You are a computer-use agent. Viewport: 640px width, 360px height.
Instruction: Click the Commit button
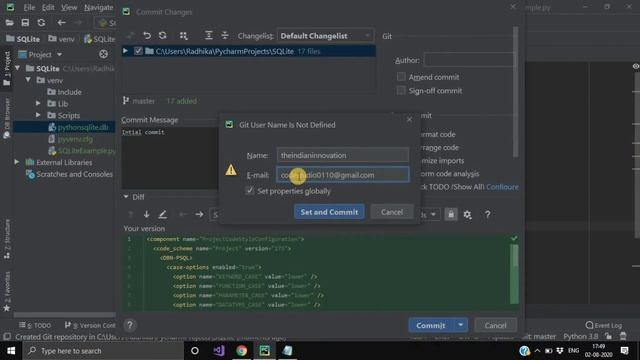point(431,325)
